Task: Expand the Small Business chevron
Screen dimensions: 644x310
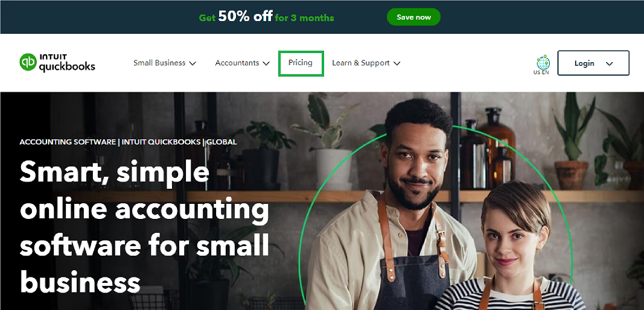Action: click(192, 63)
